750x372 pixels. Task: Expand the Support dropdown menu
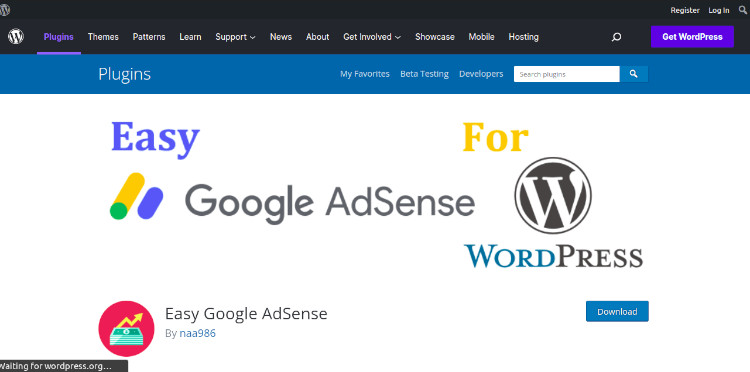point(235,37)
